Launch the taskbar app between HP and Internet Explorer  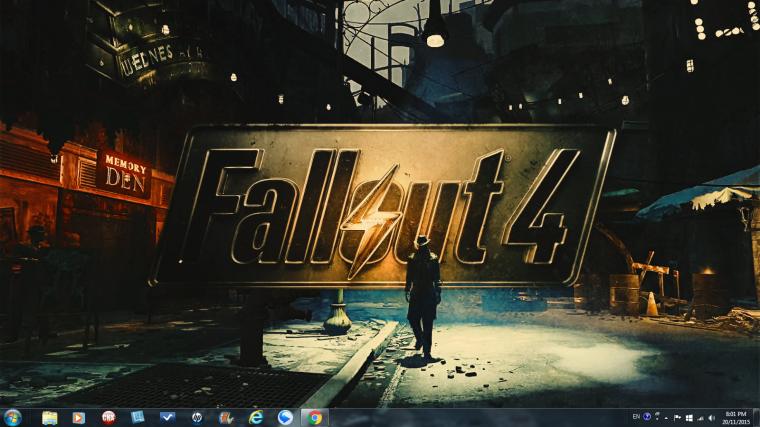226,418
